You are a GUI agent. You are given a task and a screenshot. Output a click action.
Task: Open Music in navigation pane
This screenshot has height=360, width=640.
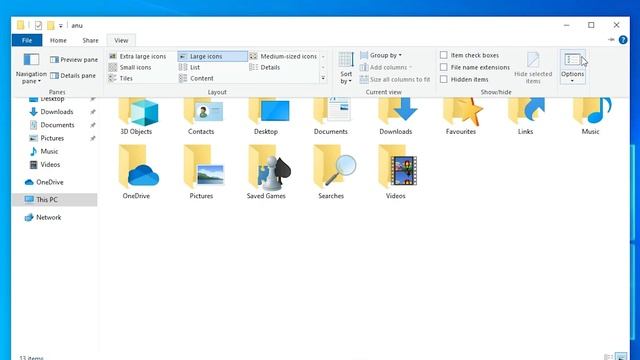(49, 151)
